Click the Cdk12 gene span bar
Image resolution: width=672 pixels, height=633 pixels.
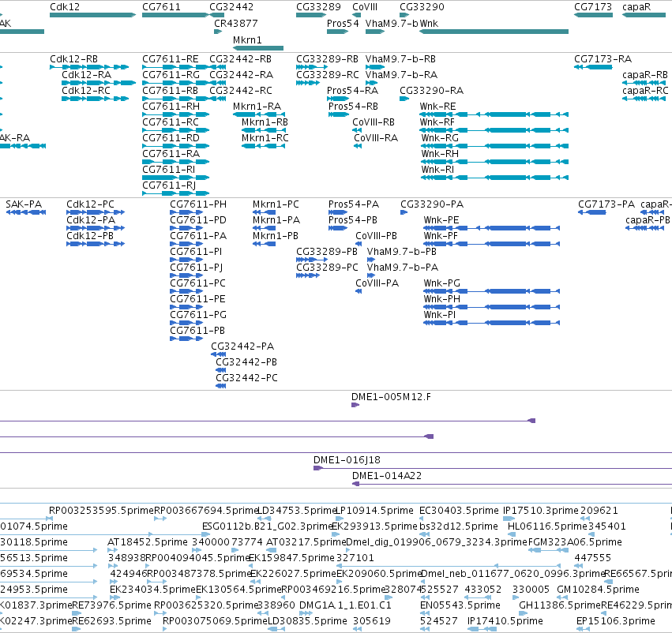click(x=92, y=15)
